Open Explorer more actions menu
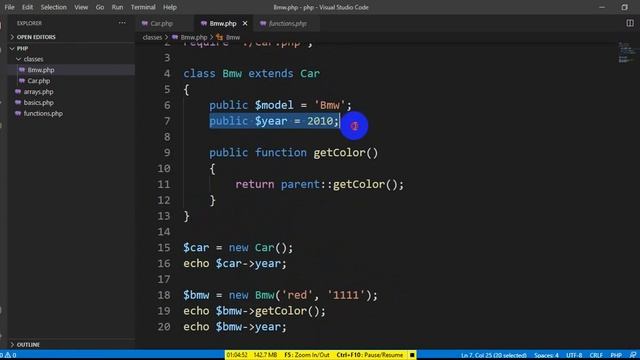This screenshot has width=640, height=360. point(122,23)
